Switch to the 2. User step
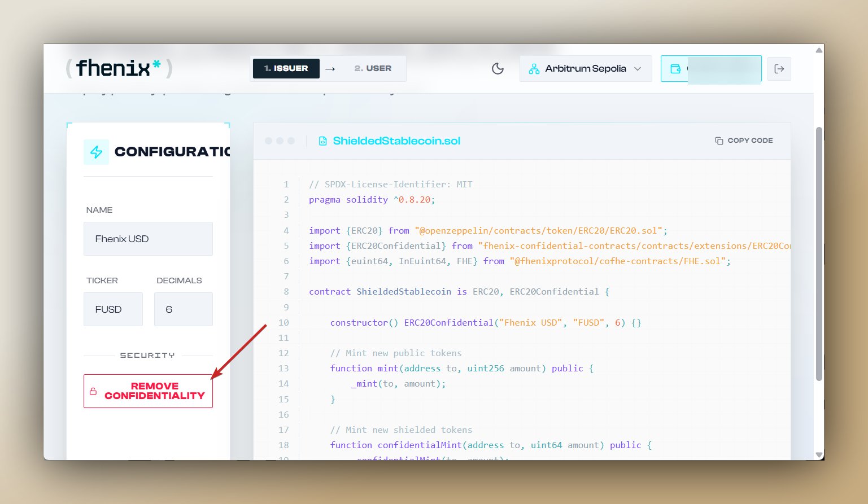This screenshot has height=504, width=868. (373, 68)
